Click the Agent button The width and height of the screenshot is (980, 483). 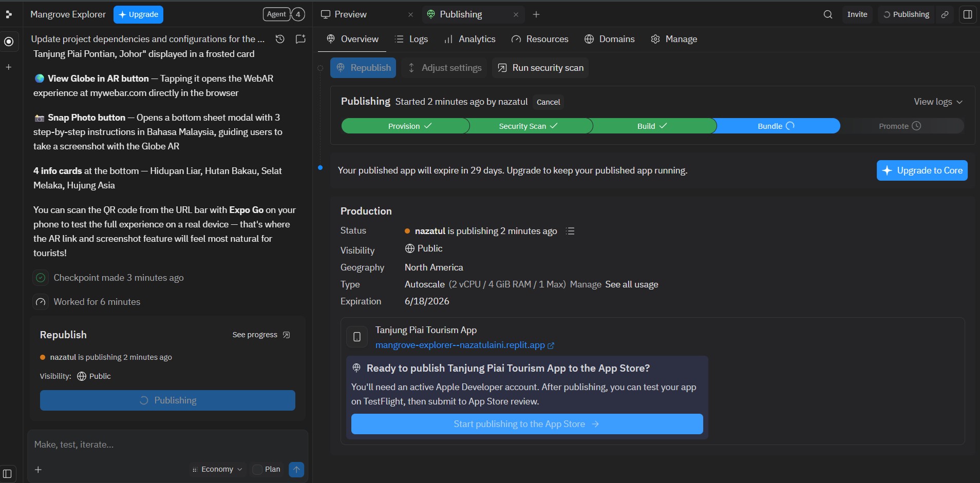[x=276, y=14]
